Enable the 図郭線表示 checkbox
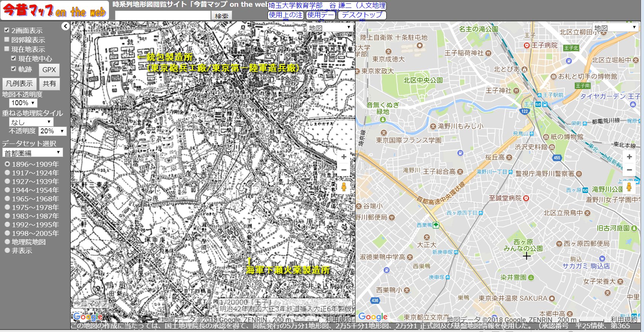The width and height of the screenshot is (644, 332). [6, 39]
